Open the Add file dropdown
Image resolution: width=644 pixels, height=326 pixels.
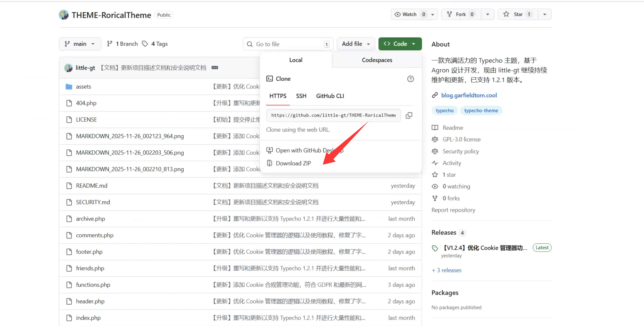click(355, 44)
